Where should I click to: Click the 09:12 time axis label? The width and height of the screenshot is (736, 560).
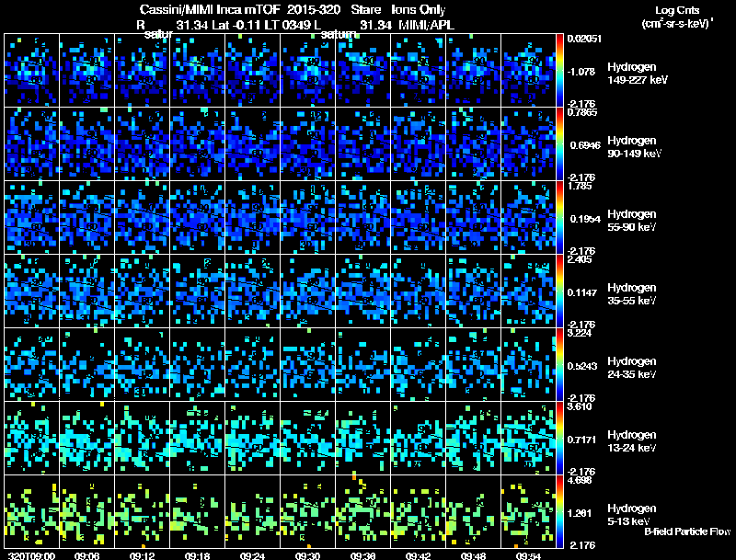(x=143, y=556)
